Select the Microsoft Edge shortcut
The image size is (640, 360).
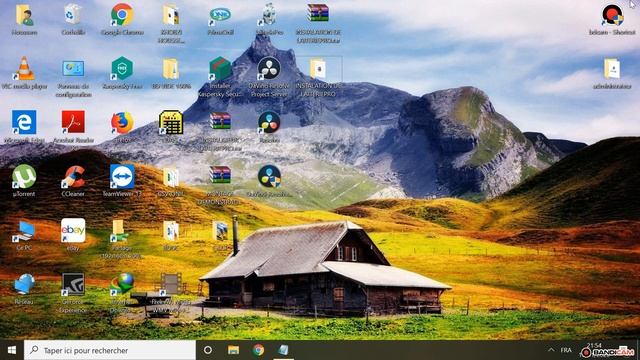24,127
